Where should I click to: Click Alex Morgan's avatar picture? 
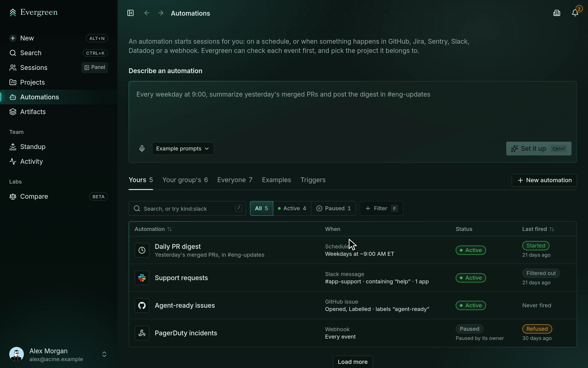point(17,354)
